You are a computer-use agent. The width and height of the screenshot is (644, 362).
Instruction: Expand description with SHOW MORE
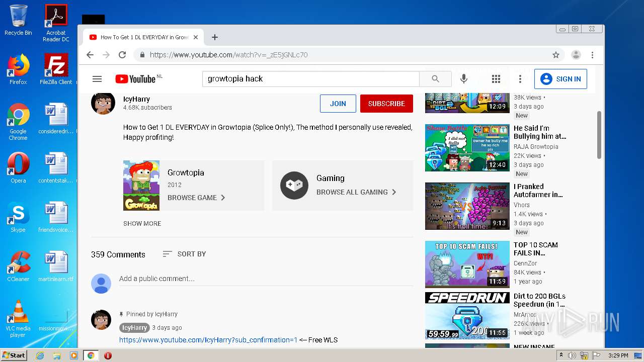[x=142, y=223]
